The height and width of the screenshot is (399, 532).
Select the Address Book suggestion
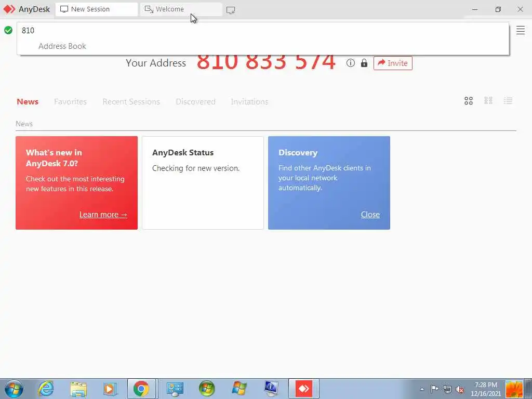coord(62,46)
